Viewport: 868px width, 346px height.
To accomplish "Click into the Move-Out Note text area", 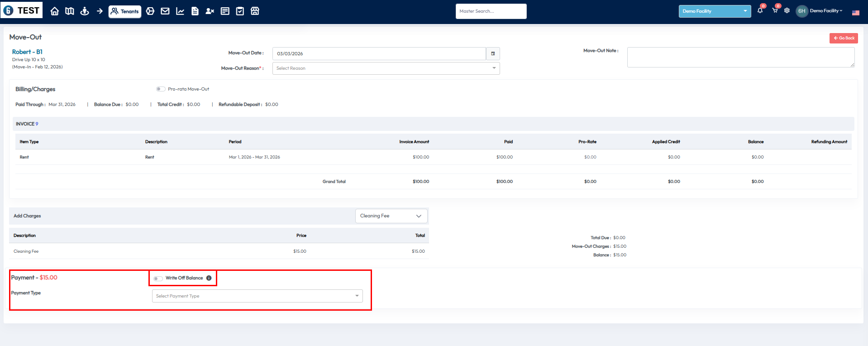I will click(x=740, y=58).
